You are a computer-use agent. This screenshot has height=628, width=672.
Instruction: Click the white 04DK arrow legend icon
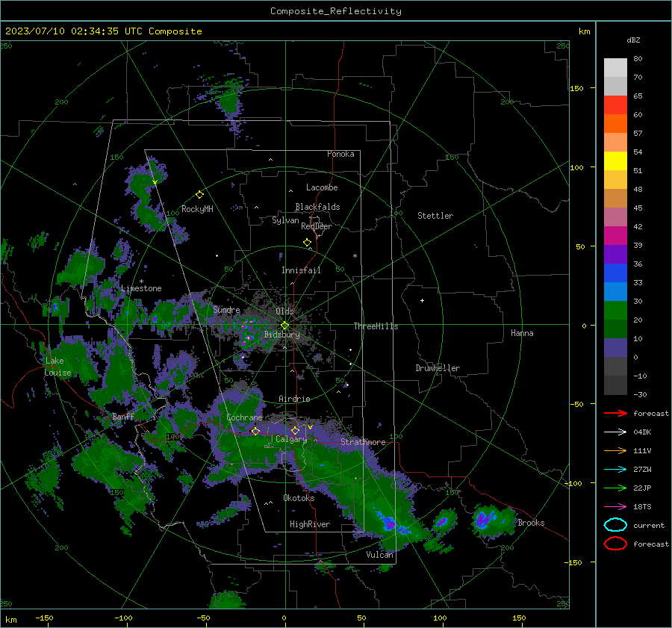coord(615,432)
